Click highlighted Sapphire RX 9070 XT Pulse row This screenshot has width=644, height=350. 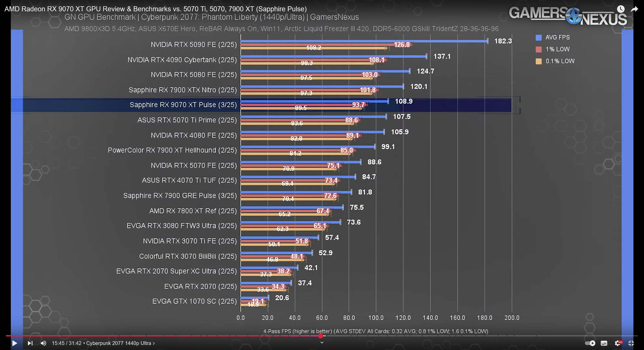click(x=261, y=105)
